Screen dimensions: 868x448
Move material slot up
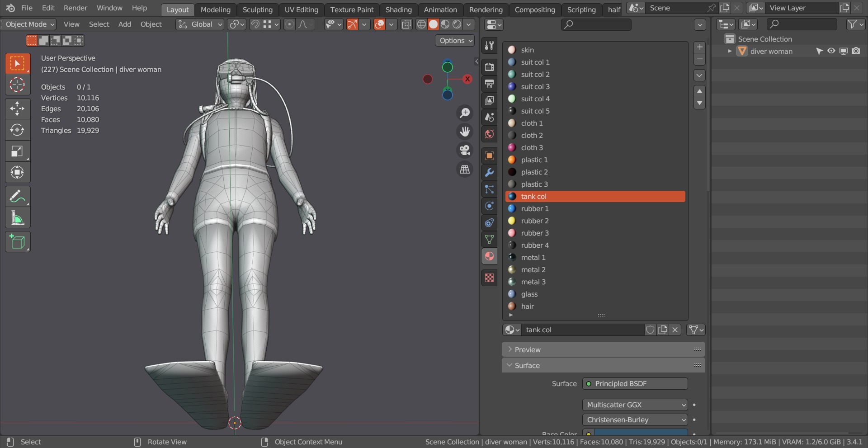coord(699,91)
